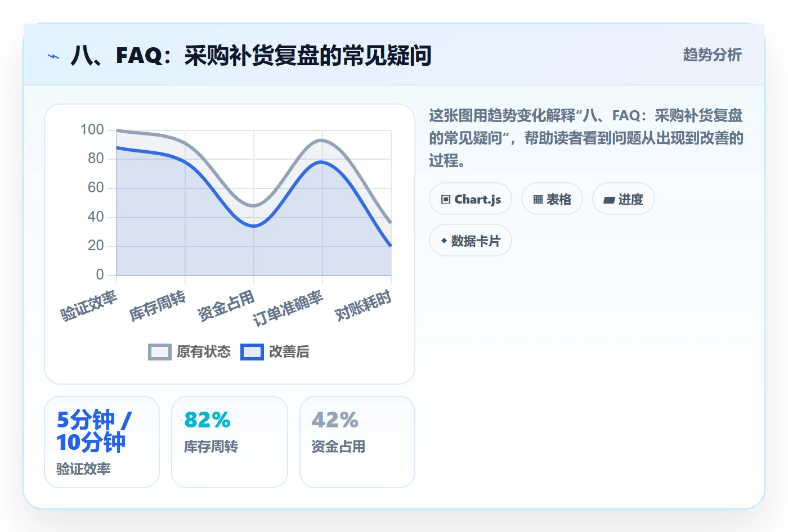Screen dimensions: 788x532
Task: Toggle the 原有状态 legend swatch
Action: (x=159, y=352)
